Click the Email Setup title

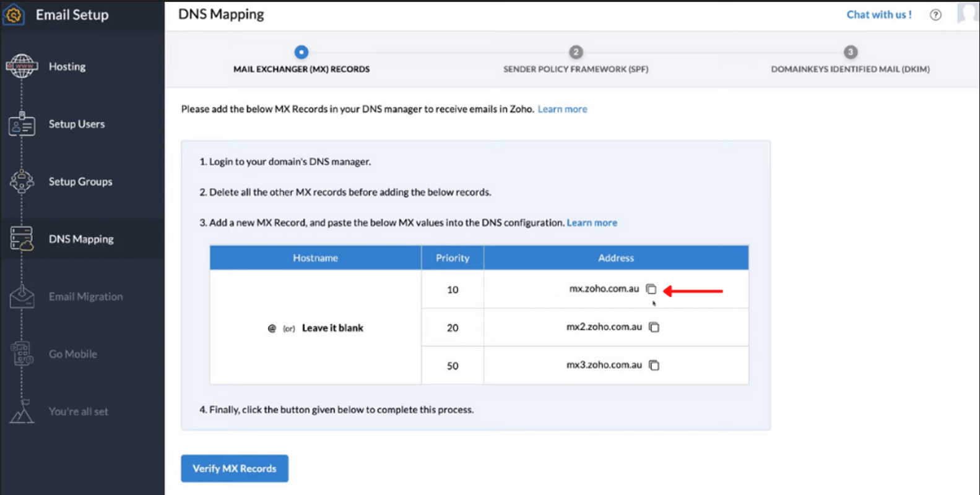pos(72,15)
